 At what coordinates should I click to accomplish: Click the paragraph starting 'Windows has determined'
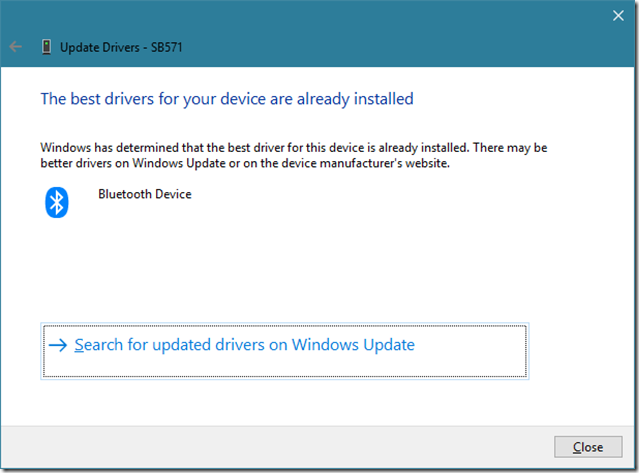pos(293,155)
